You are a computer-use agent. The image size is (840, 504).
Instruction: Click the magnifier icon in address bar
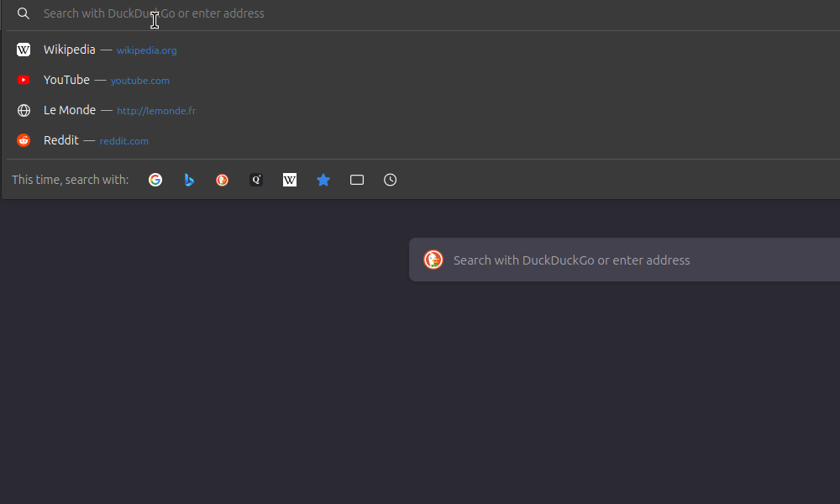click(23, 13)
